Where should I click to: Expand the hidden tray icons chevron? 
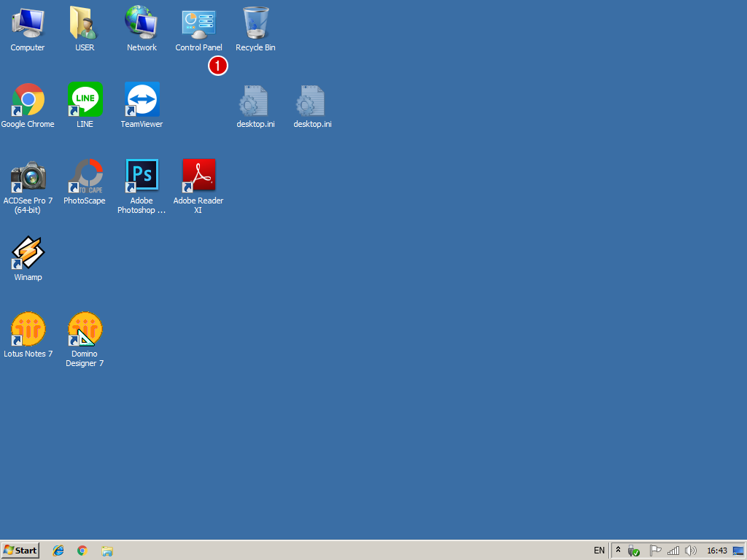618,550
